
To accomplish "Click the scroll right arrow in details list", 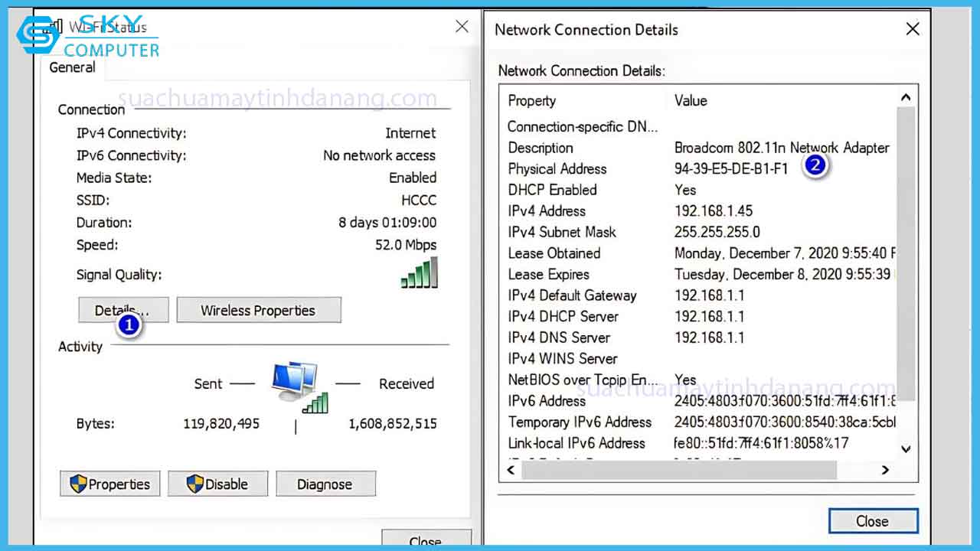I will 885,470.
